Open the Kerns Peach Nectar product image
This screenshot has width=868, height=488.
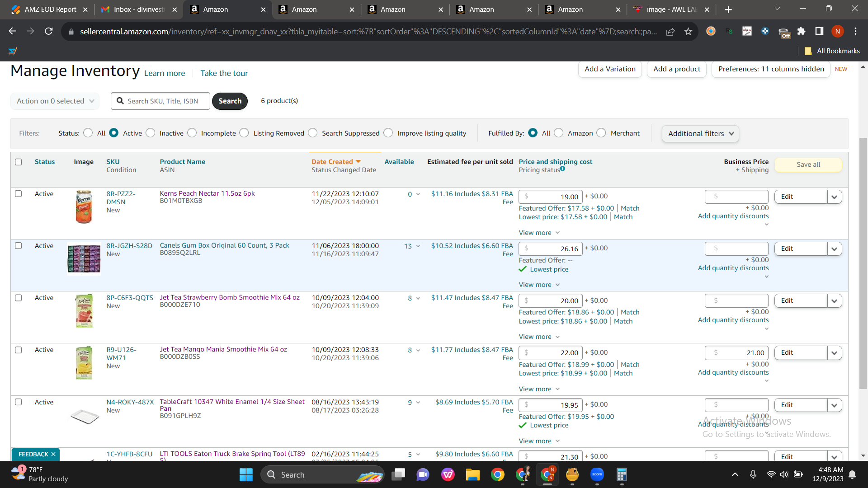tap(84, 207)
